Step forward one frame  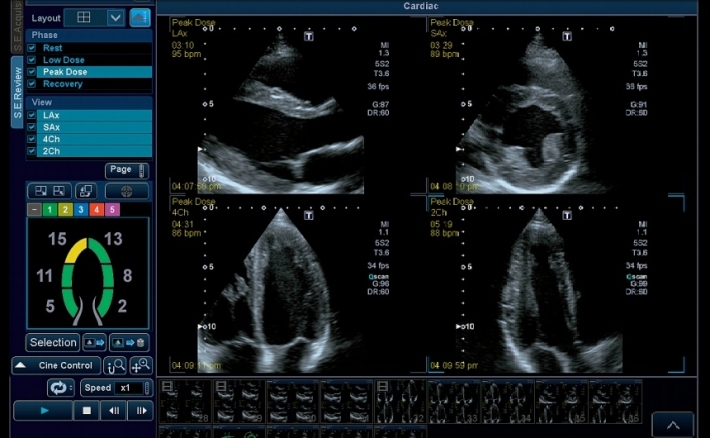[141, 410]
